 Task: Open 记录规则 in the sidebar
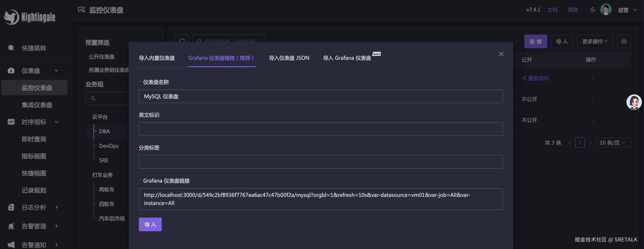click(34, 190)
